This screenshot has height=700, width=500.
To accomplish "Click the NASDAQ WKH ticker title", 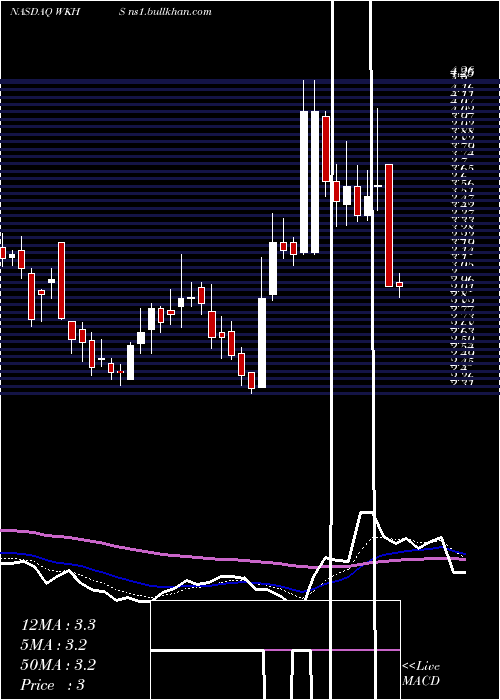I will coord(45,12).
